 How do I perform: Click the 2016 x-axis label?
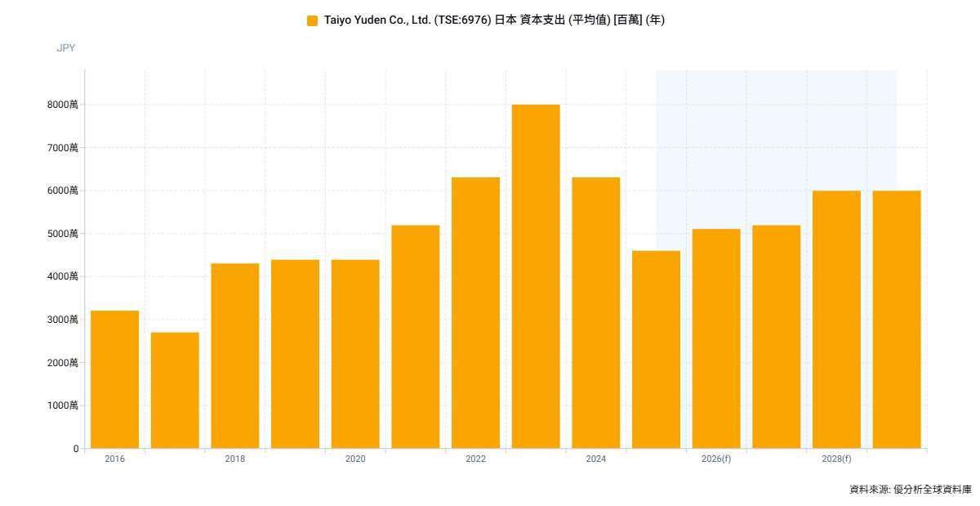point(114,459)
